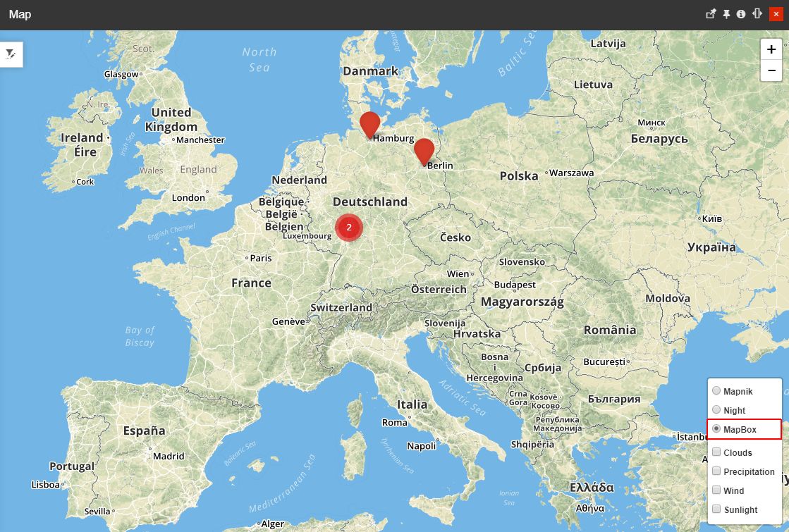The height and width of the screenshot is (532, 789).
Task: Enable the Precipitation overlay
Action: (716, 471)
